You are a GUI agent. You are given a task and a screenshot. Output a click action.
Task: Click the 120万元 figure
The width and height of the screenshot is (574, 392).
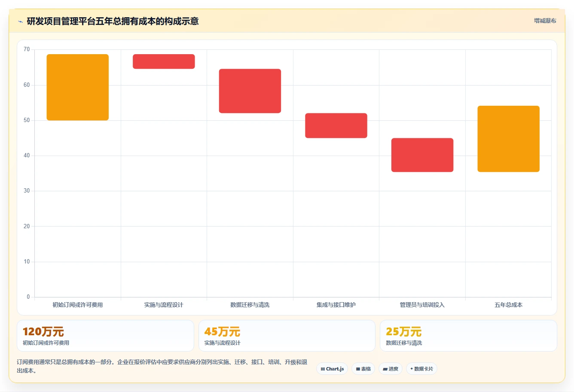coord(43,332)
